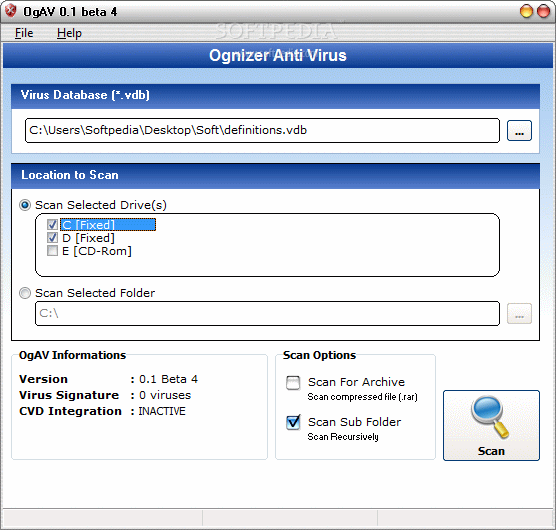Uncheck the C [Fixed] drive checkbox
Image resolution: width=556 pixels, height=530 pixels.
click(52, 224)
